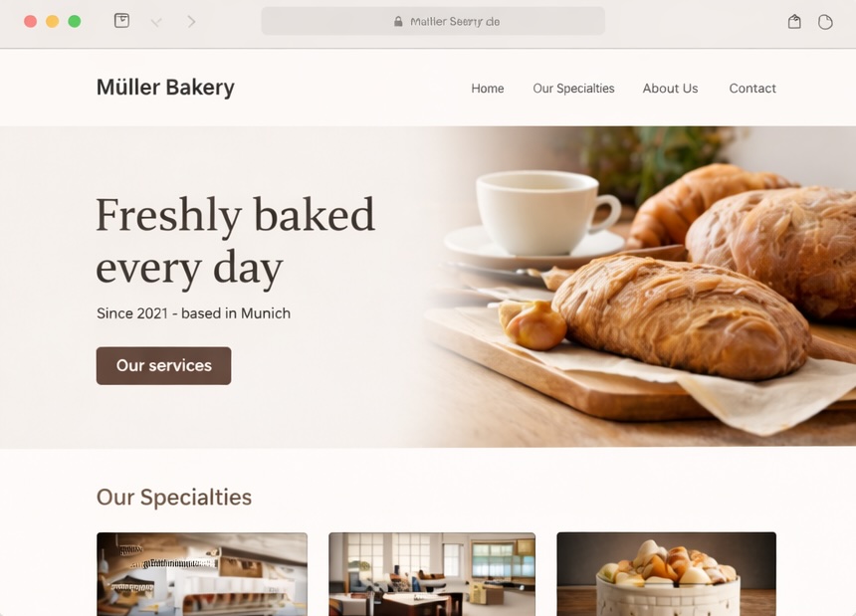
Task: Go forward using the browser forward arrow
Action: coord(191,21)
